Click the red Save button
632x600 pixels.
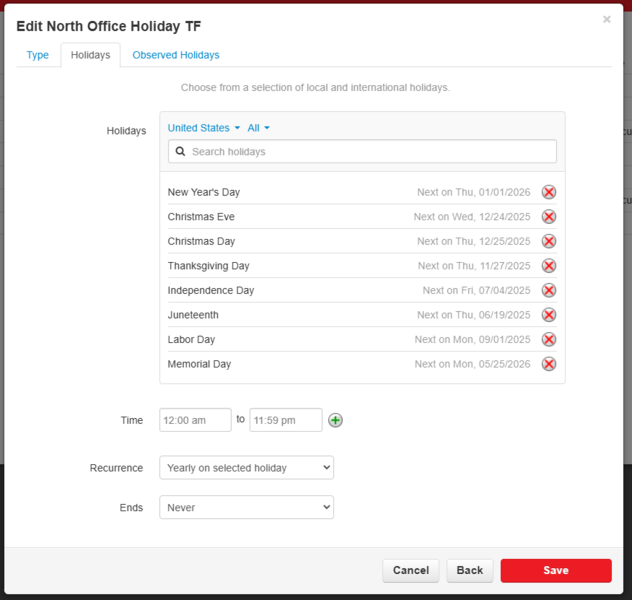pyautogui.click(x=555, y=570)
